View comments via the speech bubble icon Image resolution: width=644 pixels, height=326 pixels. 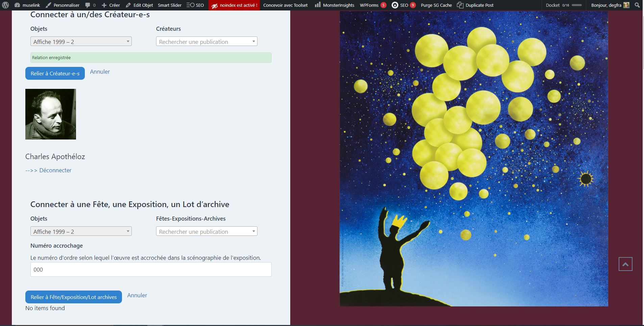pos(90,5)
